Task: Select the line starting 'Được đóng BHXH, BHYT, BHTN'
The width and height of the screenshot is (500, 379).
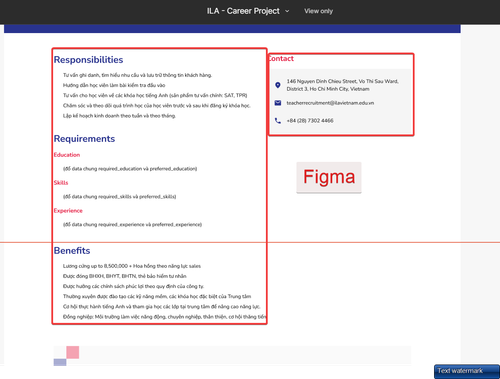Action: [125, 276]
